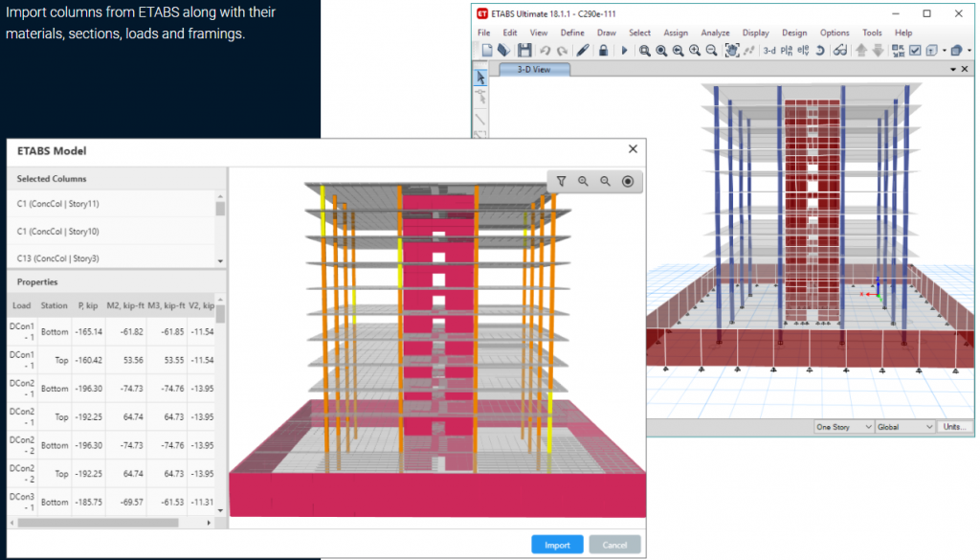
Task: Click Import button in ETABS Model dialog
Action: point(558,545)
